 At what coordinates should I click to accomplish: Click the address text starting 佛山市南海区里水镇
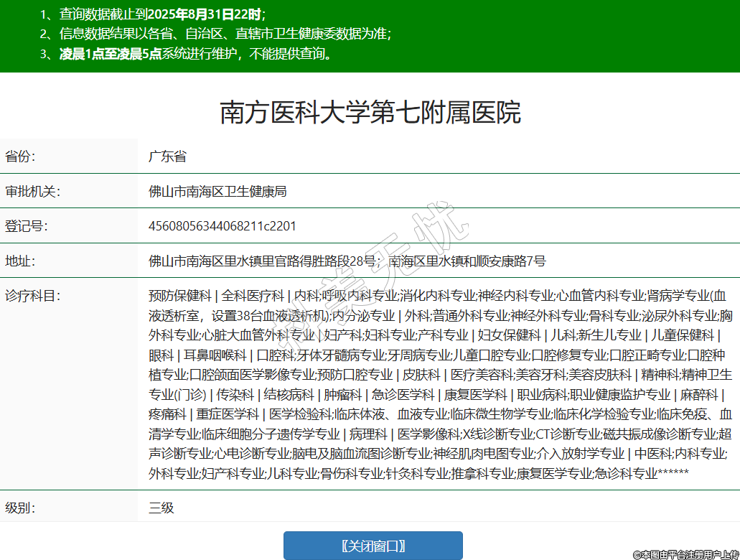[347, 261]
